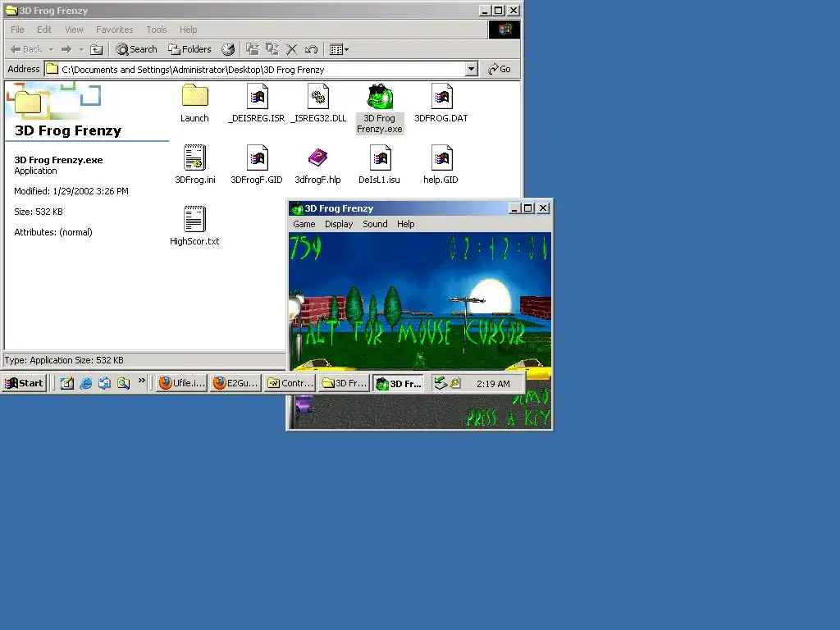Image resolution: width=840 pixels, height=630 pixels.
Task: Switch to the E2Gu... Firefox taskbar button
Action: click(x=236, y=383)
